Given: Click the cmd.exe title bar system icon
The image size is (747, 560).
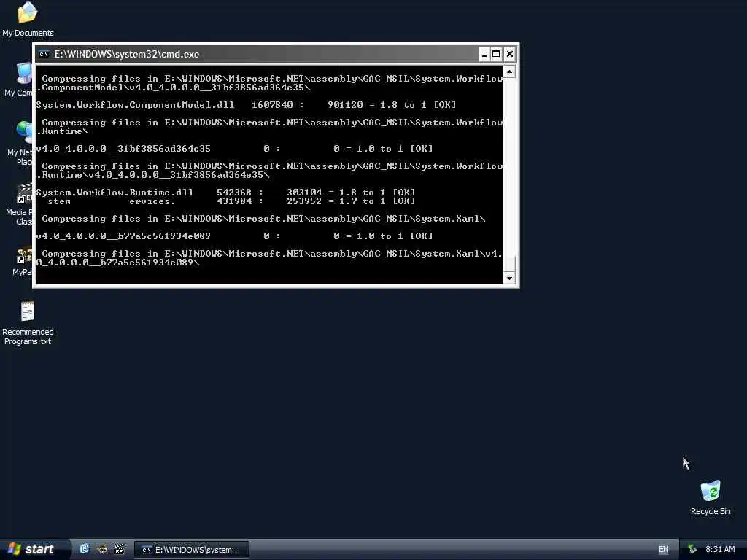Looking at the screenshot, I should [x=44, y=54].
